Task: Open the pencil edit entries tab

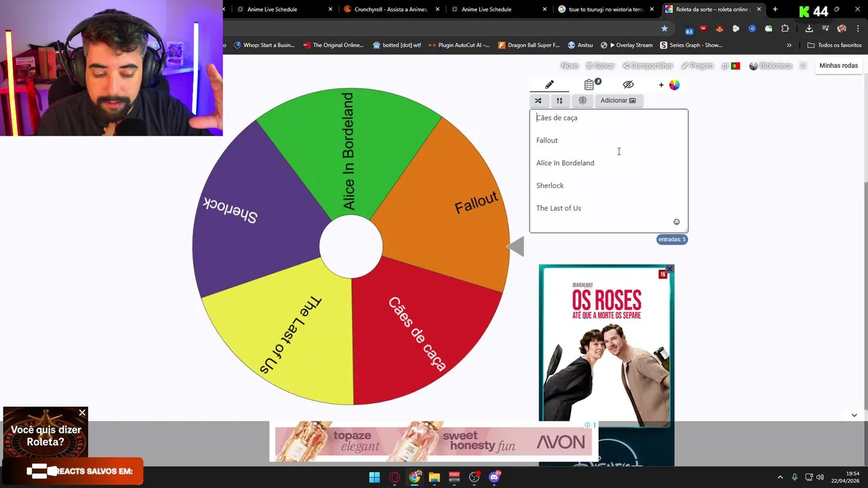Action: pos(549,85)
